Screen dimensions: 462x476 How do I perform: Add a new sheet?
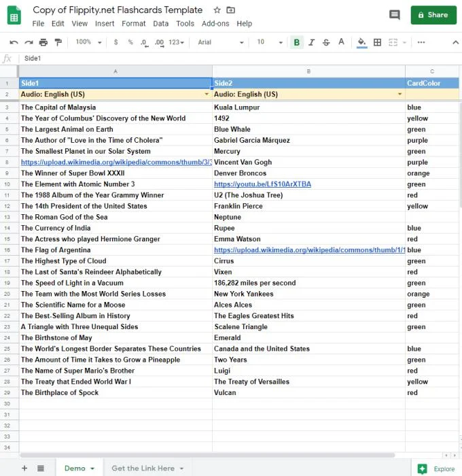point(24,468)
